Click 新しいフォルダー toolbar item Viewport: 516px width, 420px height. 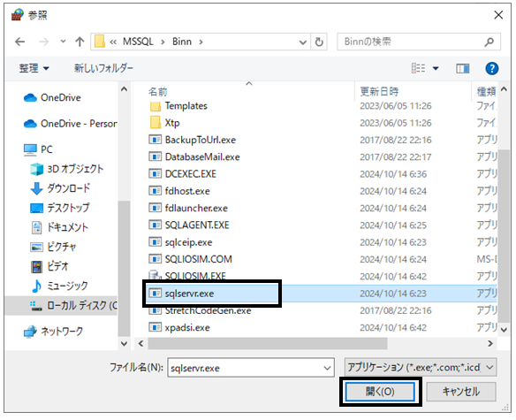[103, 68]
